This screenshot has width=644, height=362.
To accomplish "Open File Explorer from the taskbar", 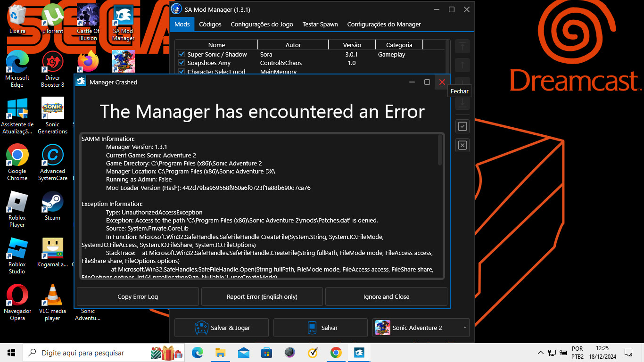I will tap(221, 353).
